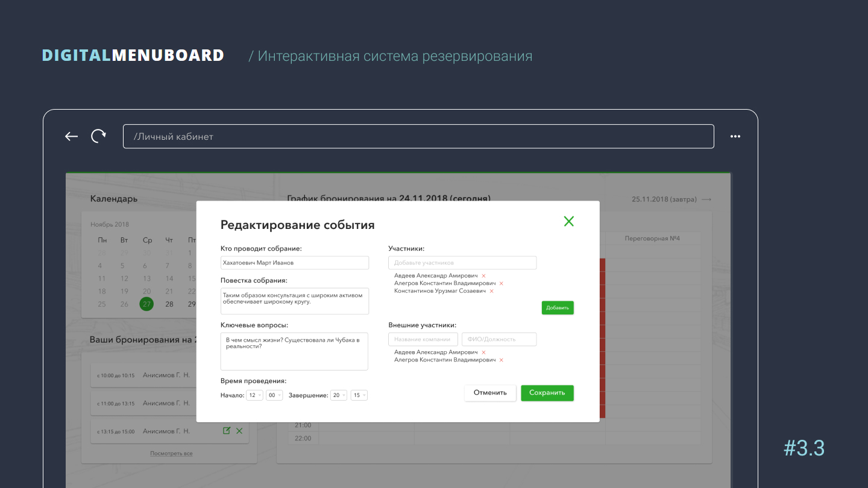Go to next day 25.11.2018 arrow

click(x=706, y=199)
